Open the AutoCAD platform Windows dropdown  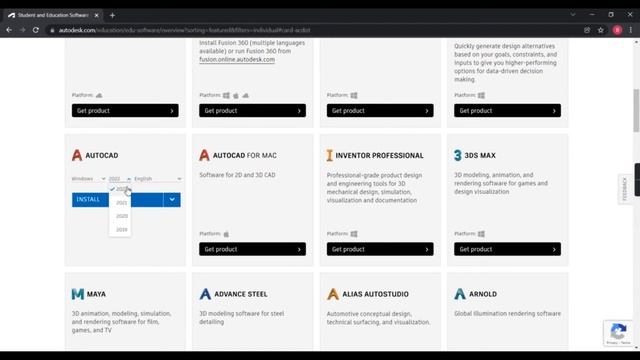click(89, 179)
